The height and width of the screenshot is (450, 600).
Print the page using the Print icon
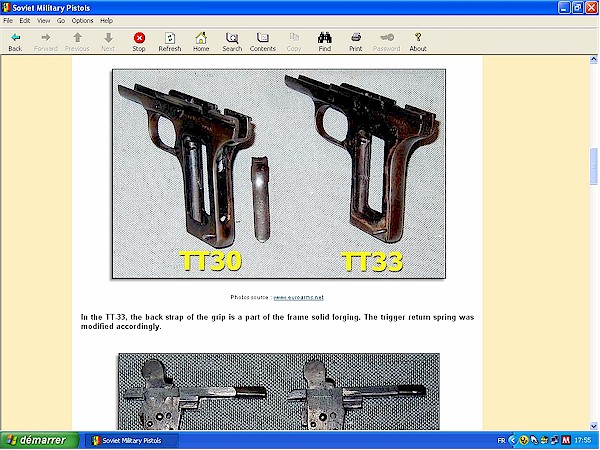click(355, 42)
